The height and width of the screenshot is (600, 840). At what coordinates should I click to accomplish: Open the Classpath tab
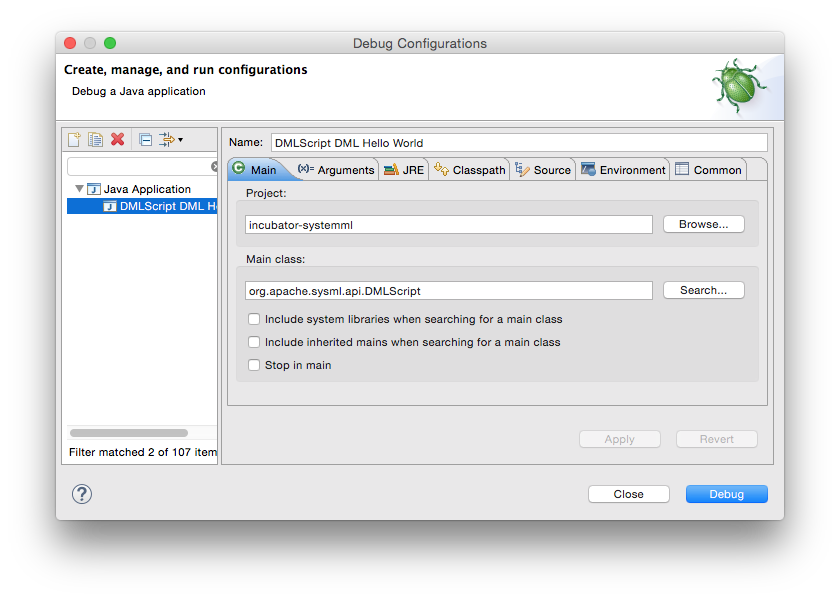click(470, 170)
